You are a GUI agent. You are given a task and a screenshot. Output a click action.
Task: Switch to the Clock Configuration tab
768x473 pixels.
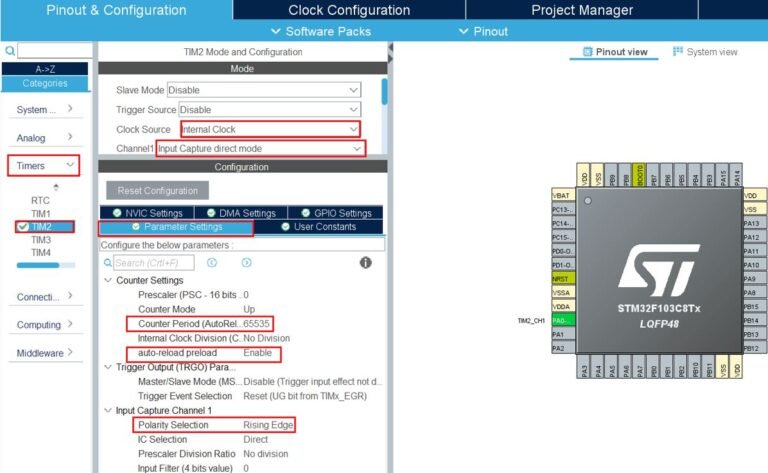(x=348, y=10)
